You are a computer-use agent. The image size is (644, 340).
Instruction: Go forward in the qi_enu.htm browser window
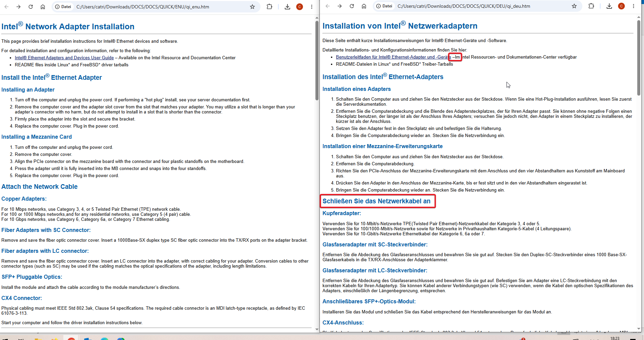pos(19,7)
